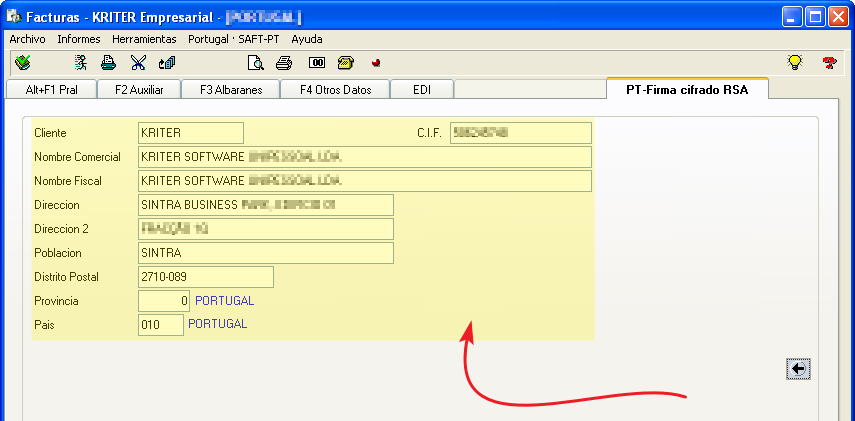Viewport: 855px width, 421px height.
Task: Switch to the EDI tab
Action: point(422,90)
